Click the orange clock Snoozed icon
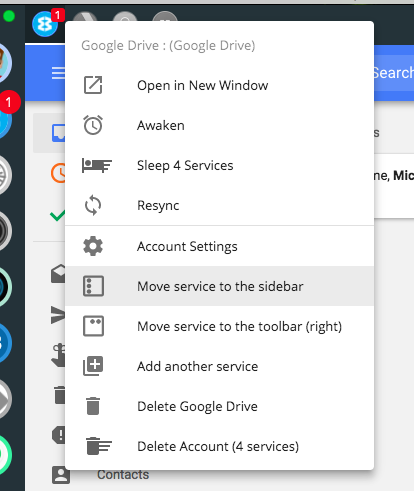 click(x=58, y=173)
